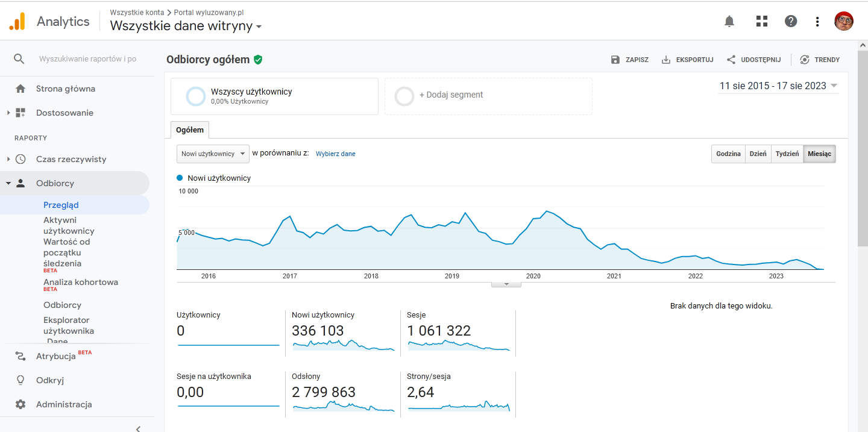Screen dimensions: 868x432
Task: Select the Tydzień time interval
Action: (x=787, y=154)
